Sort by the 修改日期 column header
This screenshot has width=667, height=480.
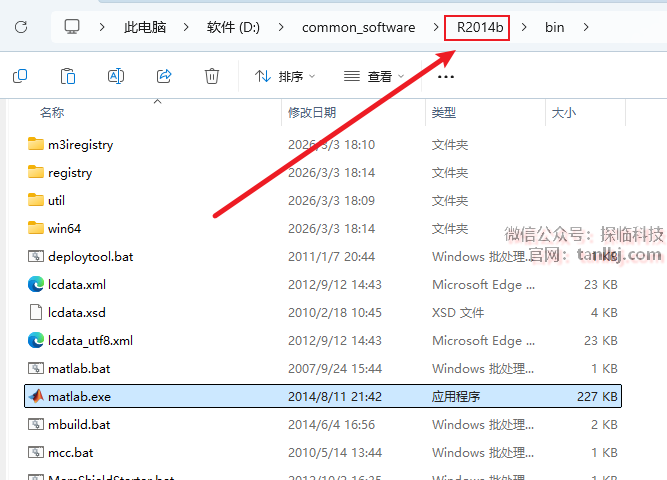(312, 113)
